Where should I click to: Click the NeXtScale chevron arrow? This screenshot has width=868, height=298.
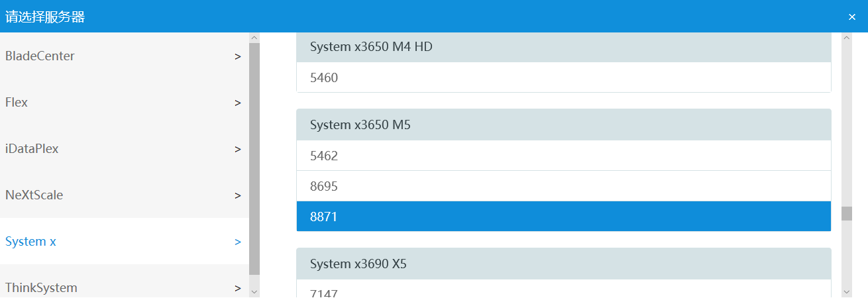238,196
